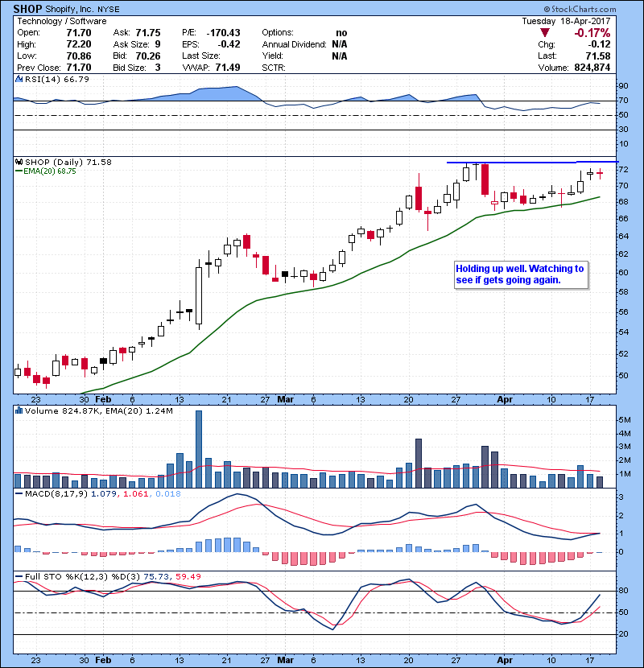Screen dimensions: 644x668
Task: Click the Low price value 70.86
Action: point(79,56)
